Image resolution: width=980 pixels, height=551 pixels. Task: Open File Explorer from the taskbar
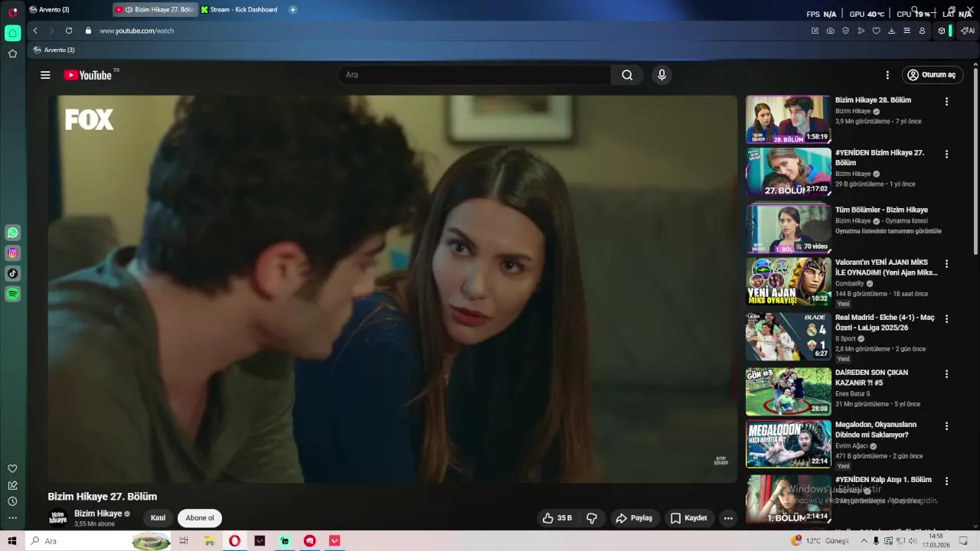[x=209, y=541]
